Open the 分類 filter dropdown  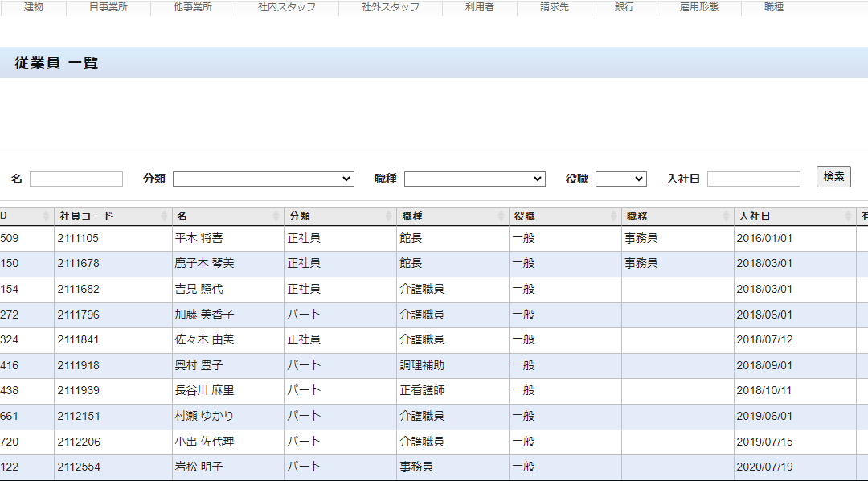click(x=263, y=179)
